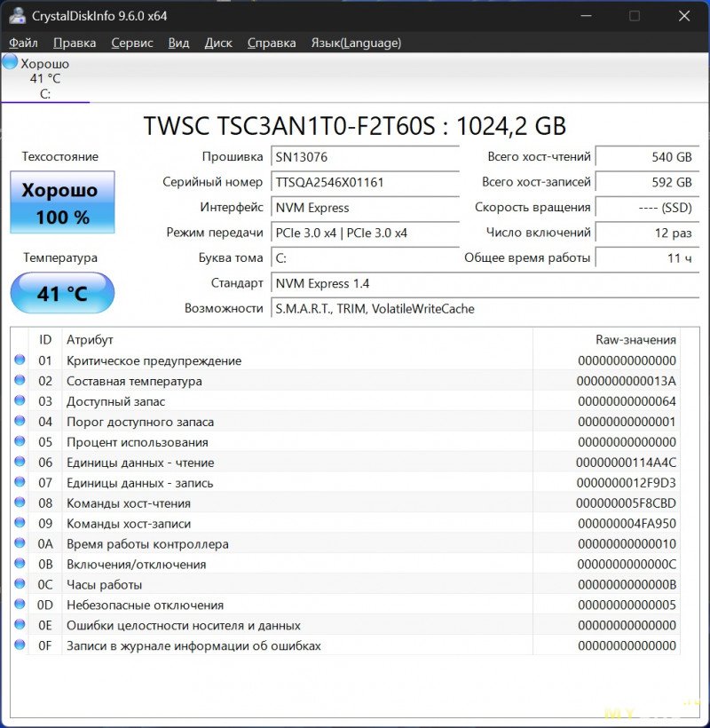Click the total host writes value 592 GB
This screenshot has width=710, height=728.
click(647, 182)
